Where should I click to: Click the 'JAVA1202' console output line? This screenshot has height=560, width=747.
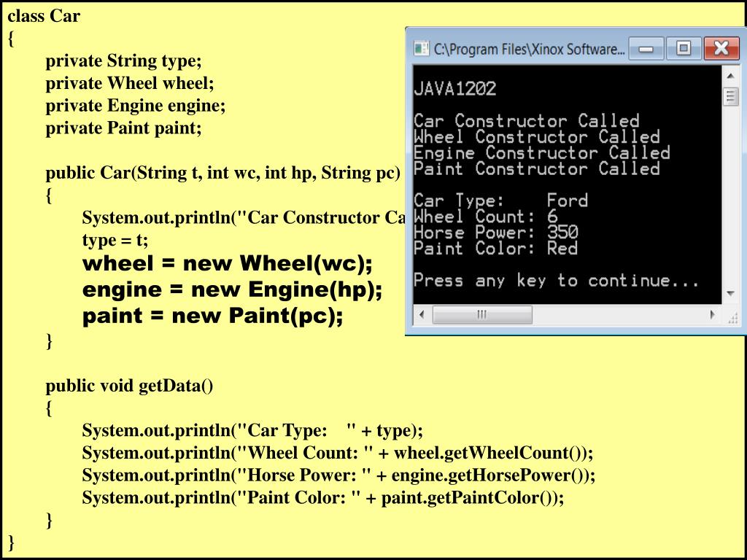[x=455, y=88]
